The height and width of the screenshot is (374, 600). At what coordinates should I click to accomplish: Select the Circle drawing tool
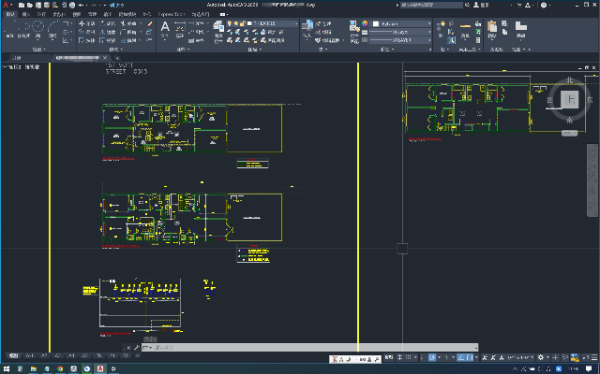(x=38, y=29)
